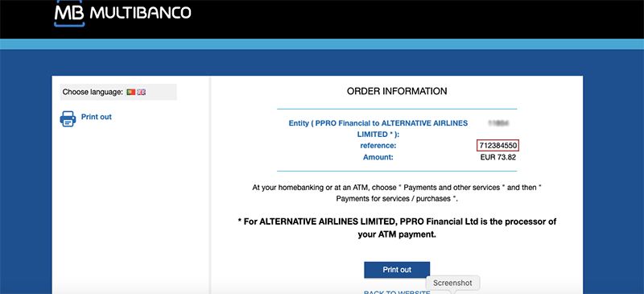This screenshot has height=294, width=644.
Task: Follow the BACK TO WEBSITE link
Action: click(x=397, y=292)
